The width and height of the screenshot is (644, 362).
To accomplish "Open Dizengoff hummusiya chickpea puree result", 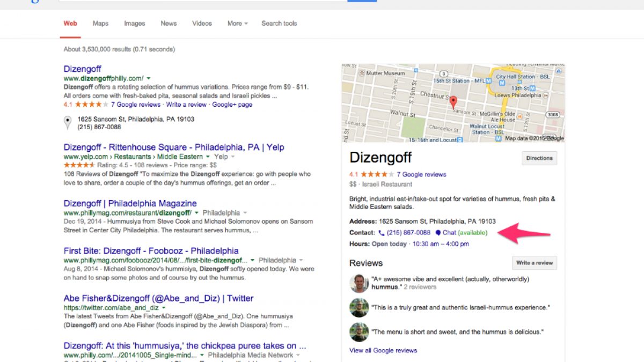I will [185, 345].
